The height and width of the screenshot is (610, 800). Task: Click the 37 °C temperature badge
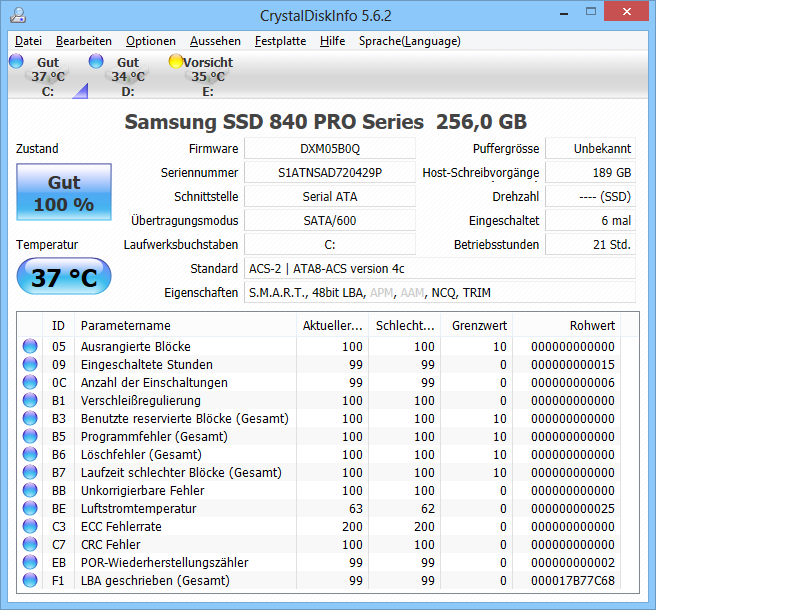click(x=64, y=276)
